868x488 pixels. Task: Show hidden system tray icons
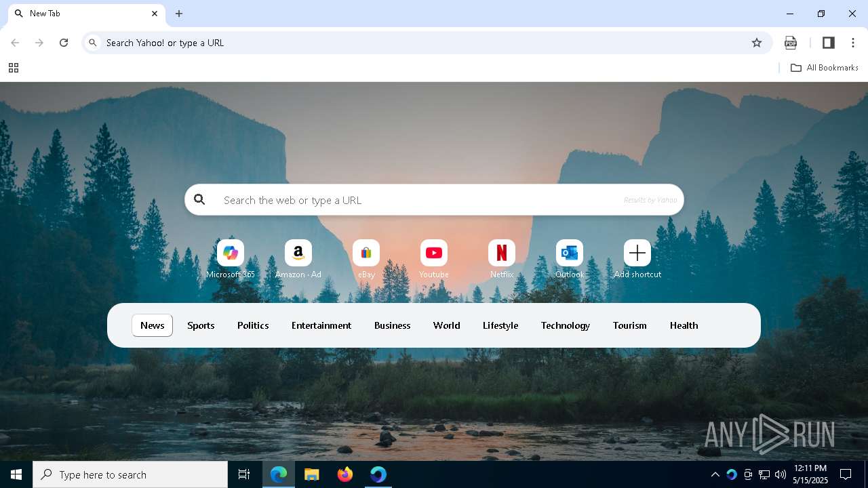point(715,474)
